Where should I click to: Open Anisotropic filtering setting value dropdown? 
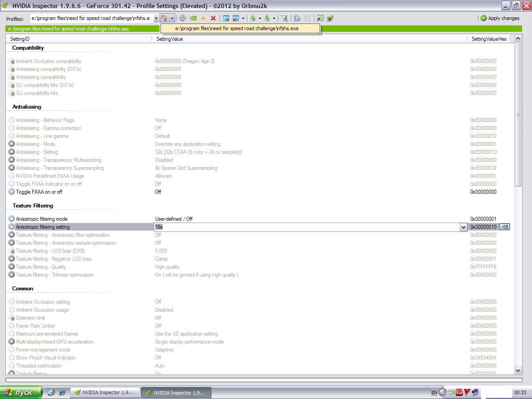(463, 227)
